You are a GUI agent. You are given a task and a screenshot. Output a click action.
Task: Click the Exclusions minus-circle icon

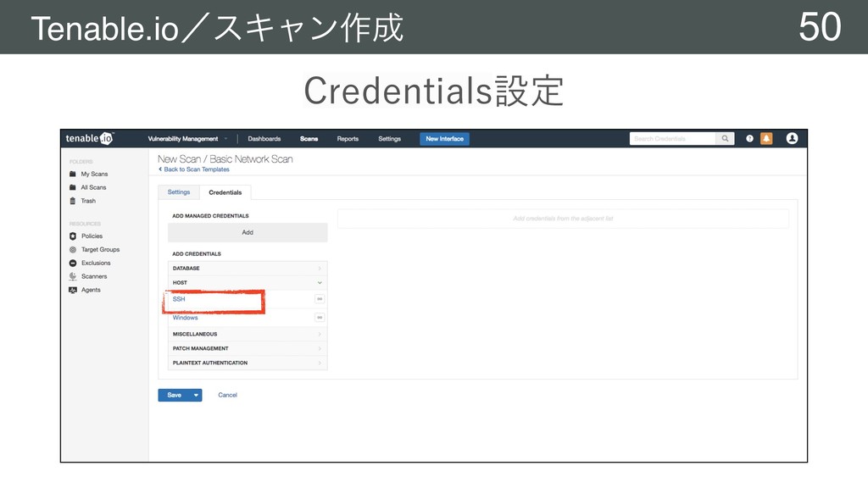tap(73, 263)
